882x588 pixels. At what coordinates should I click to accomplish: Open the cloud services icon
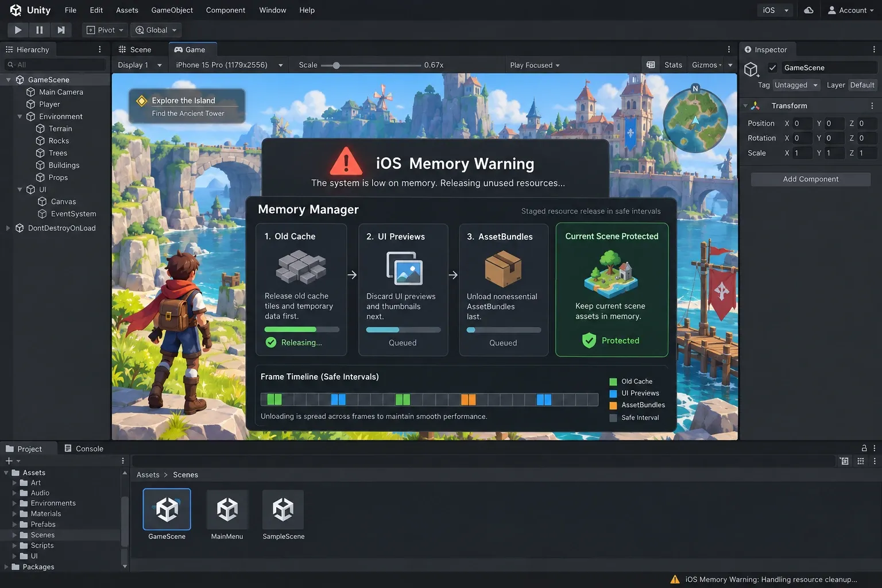[808, 10]
